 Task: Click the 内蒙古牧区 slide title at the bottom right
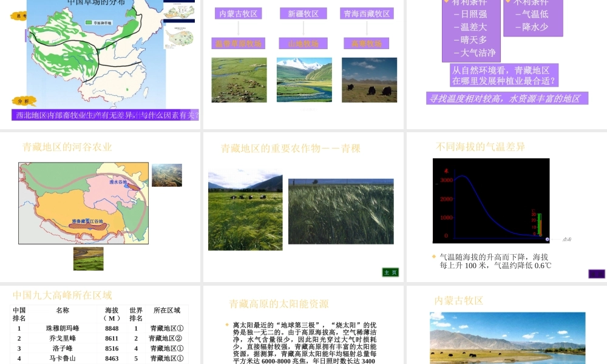pyautogui.click(x=459, y=301)
